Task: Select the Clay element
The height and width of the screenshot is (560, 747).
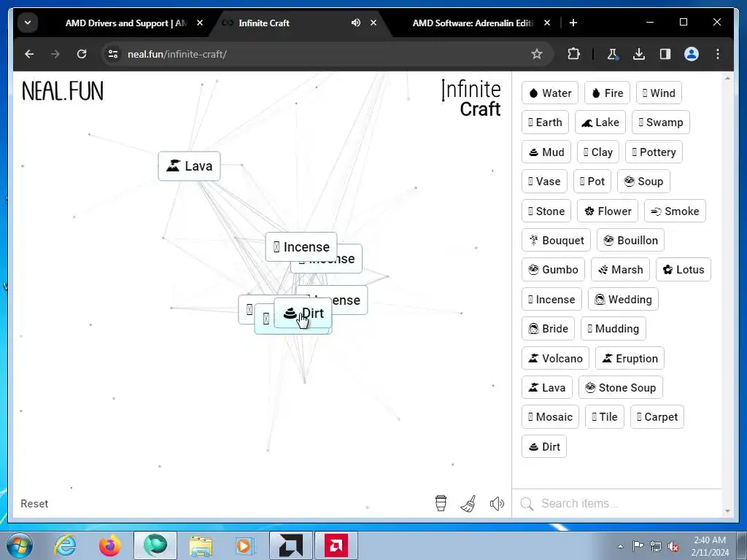Action: click(x=598, y=152)
